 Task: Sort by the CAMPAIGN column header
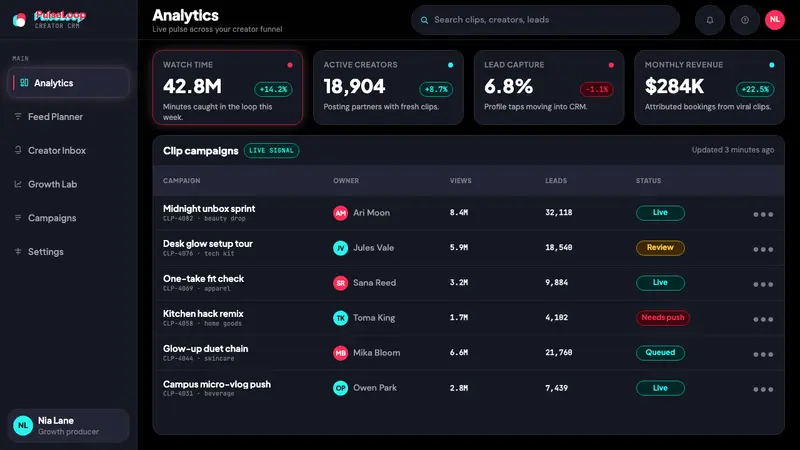coord(182,181)
